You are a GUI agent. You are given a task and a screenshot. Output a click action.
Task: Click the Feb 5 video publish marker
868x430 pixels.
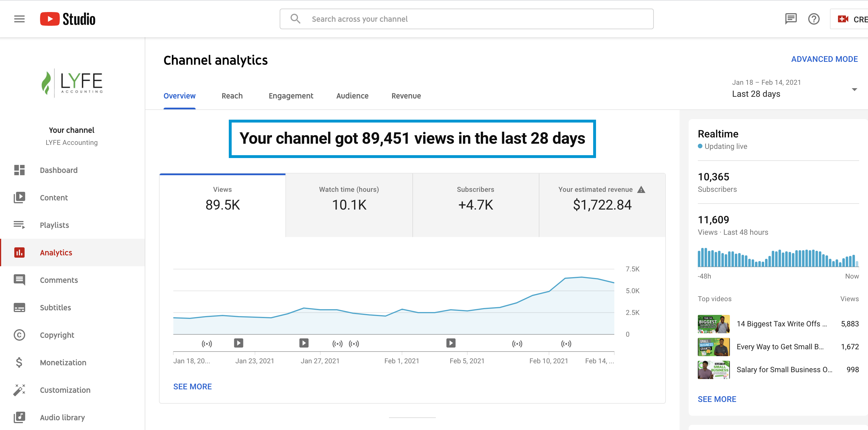pos(450,343)
